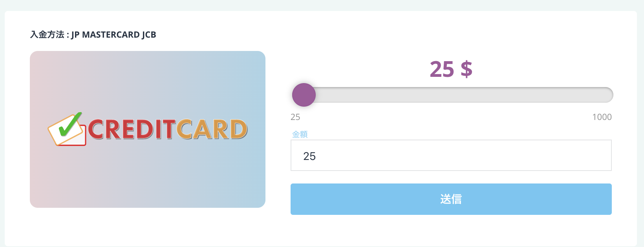Image resolution: width=644 pixels, height=247 pixels.
Task: Click the blue 金額 field label
Action: click(300, 134)
